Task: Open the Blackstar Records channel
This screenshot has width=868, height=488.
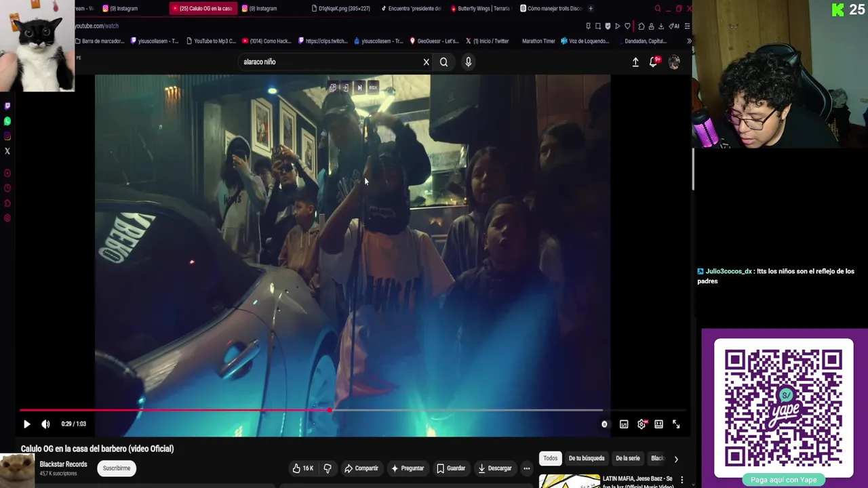Action: pos(64,464)
